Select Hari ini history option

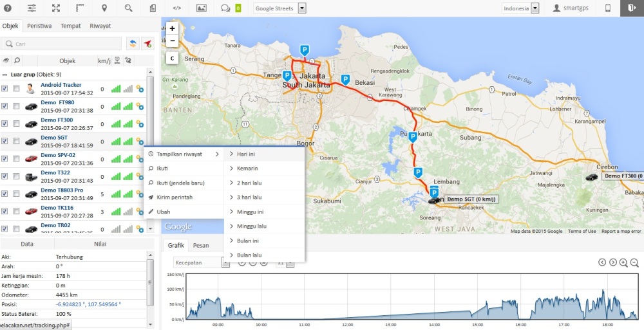pyautogui.click(x=265, y=154)
